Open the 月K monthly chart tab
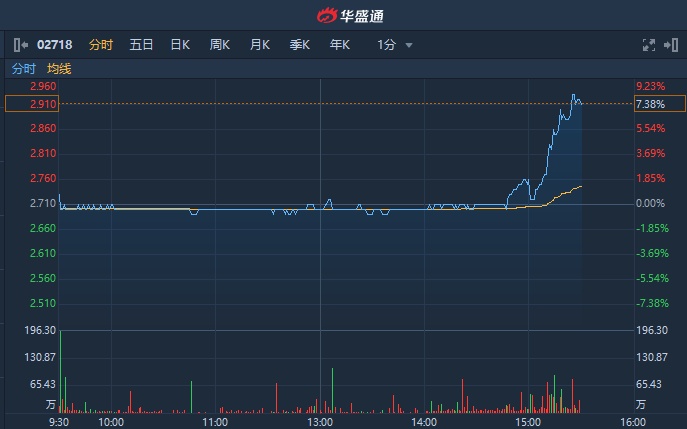The image size is (687, 429). click(260, 45)
